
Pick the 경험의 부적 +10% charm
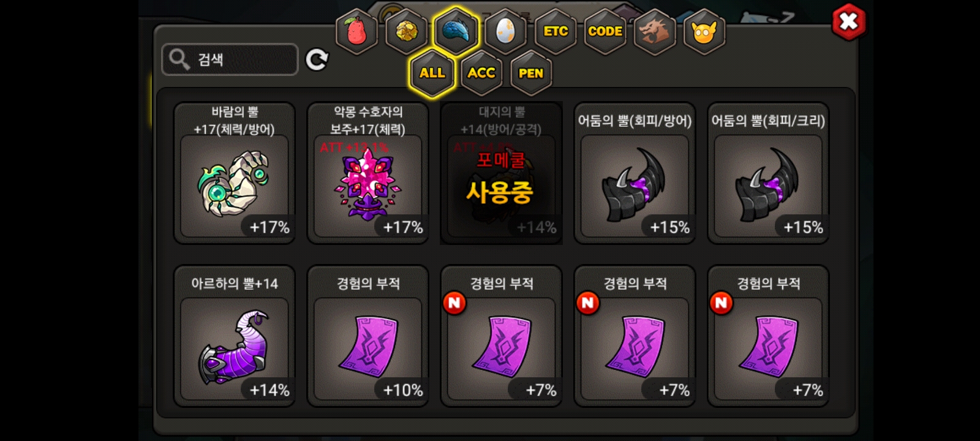point(368,336)
